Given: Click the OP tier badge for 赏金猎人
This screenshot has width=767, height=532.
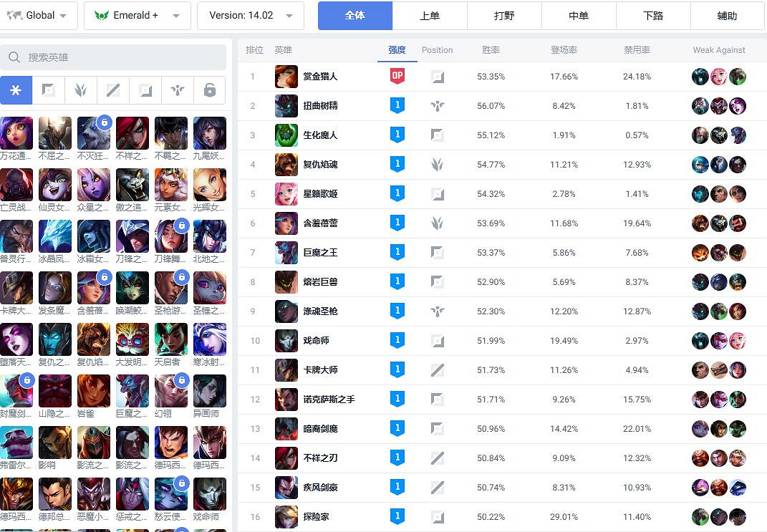Looking at the screenshot, I should pyautogui.click(x=397, y=77).
